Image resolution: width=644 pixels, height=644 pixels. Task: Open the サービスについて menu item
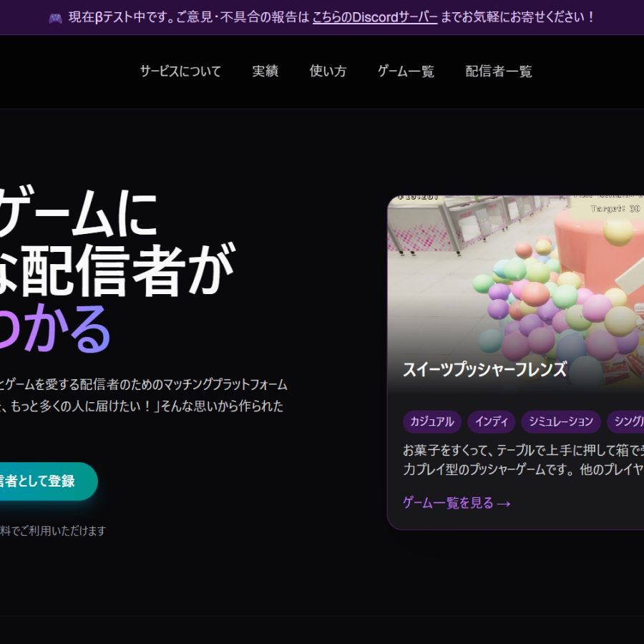coord(180,72)
